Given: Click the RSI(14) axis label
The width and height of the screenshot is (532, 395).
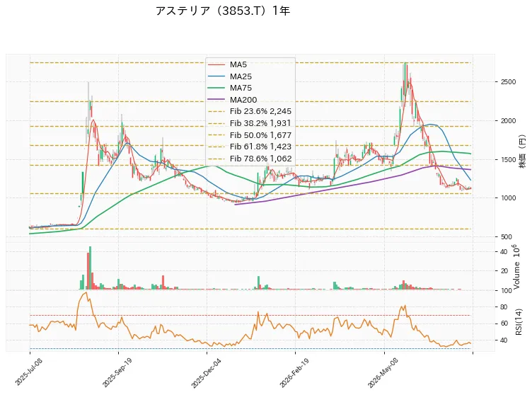Looking at the screenshot, I should click(x=519, y=321).
